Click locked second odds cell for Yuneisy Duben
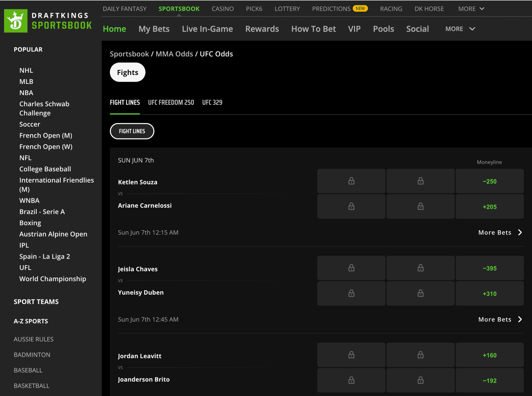 pyautogui.click(x=421, y=293)
